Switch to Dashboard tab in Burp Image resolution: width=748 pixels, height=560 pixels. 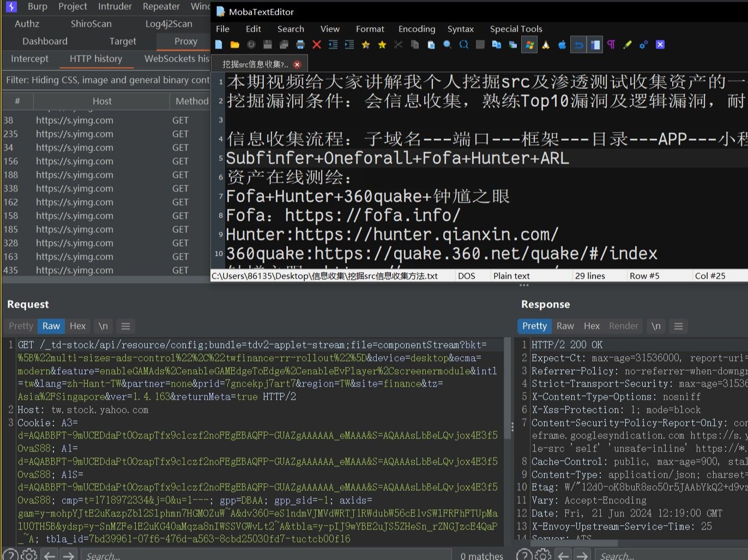[x=45, y=41]
